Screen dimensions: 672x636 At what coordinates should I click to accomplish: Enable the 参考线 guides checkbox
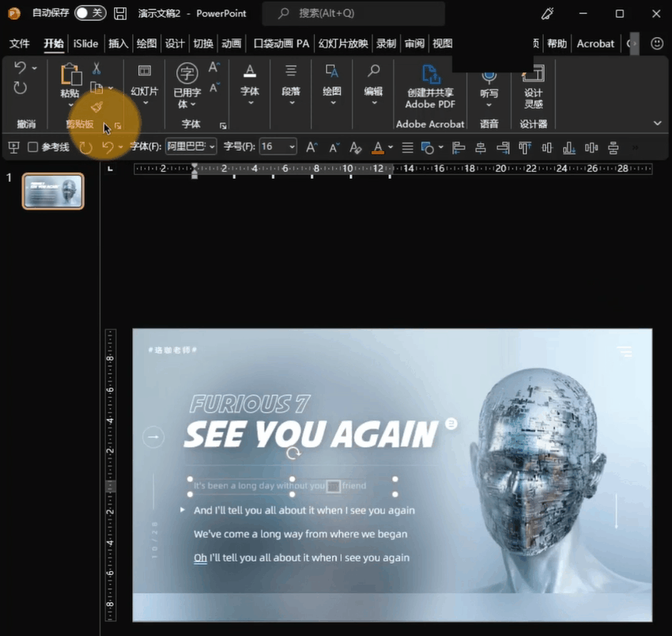click(x=32, y=147)
